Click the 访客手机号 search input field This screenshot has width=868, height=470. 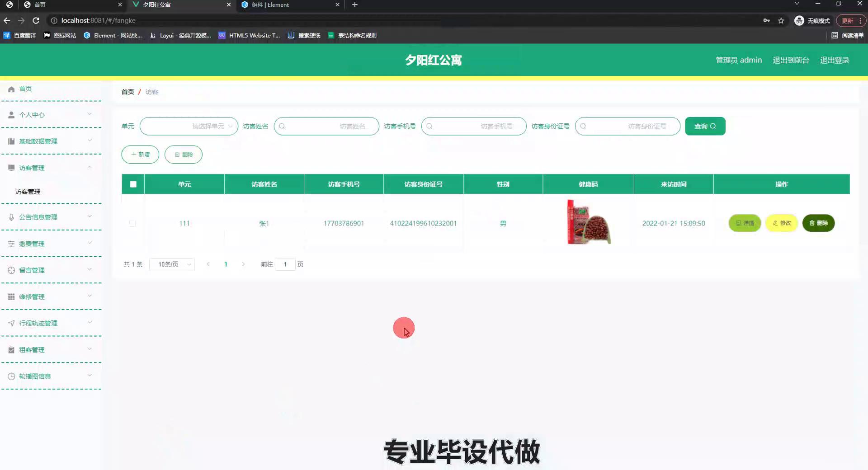click(473, 126)
